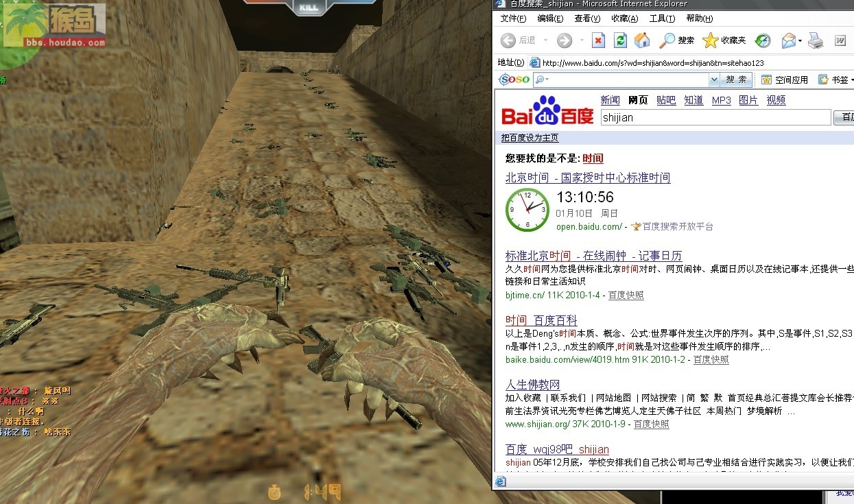Open browsing History clock icon
Viewport: 854px width, 504px height.
(763, 40)
